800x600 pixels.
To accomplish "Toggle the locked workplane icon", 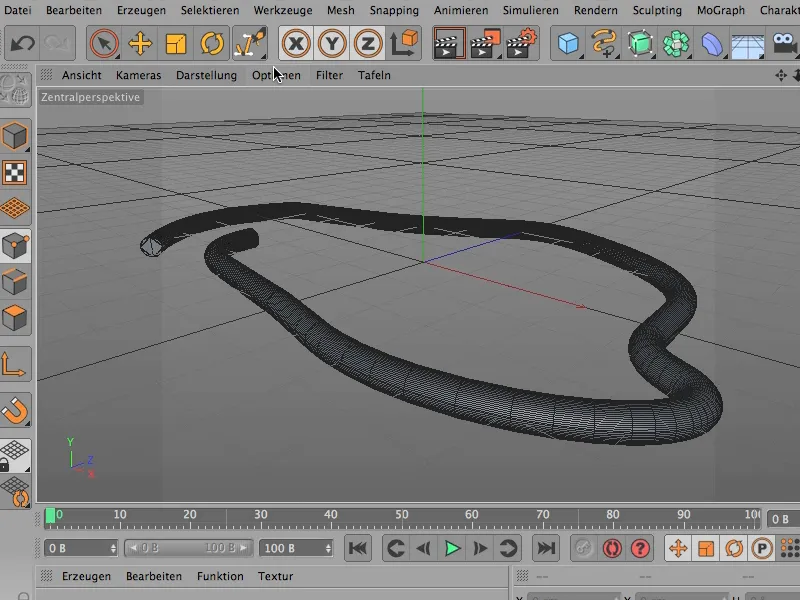I will 15,456.
